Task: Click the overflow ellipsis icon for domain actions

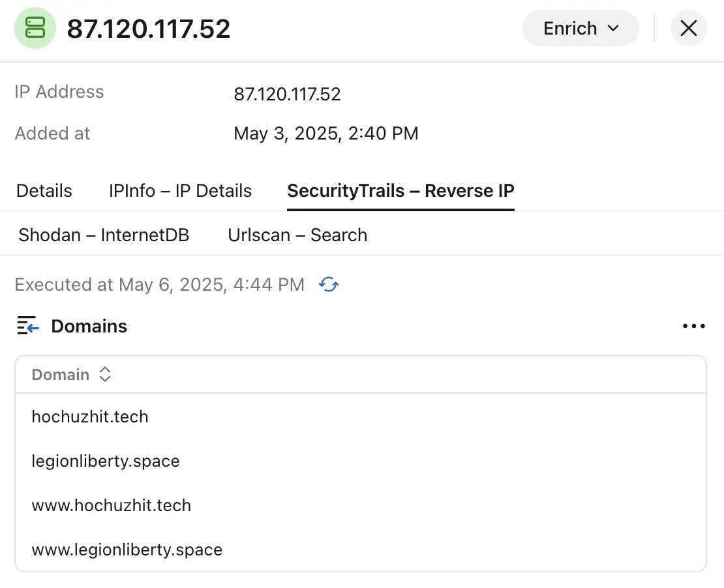Action: pos(693,326)
